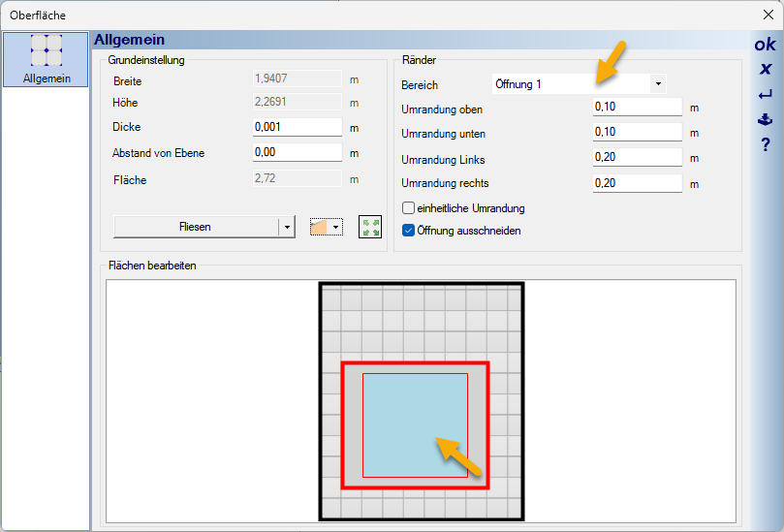The image size is (784, 532).
Task: Open help with the question mark icon
Action: [x=765, y=144]
